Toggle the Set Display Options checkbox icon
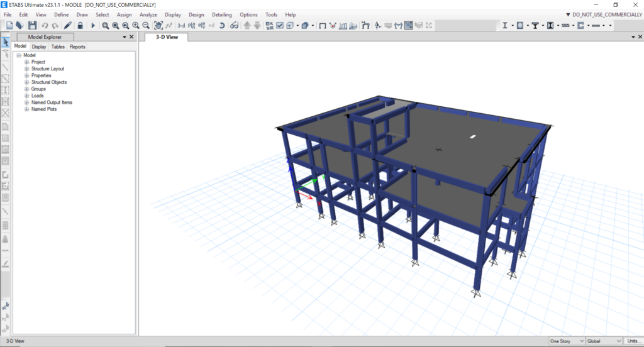Screen dimensions: 644x347 click(x=280, y=26)
